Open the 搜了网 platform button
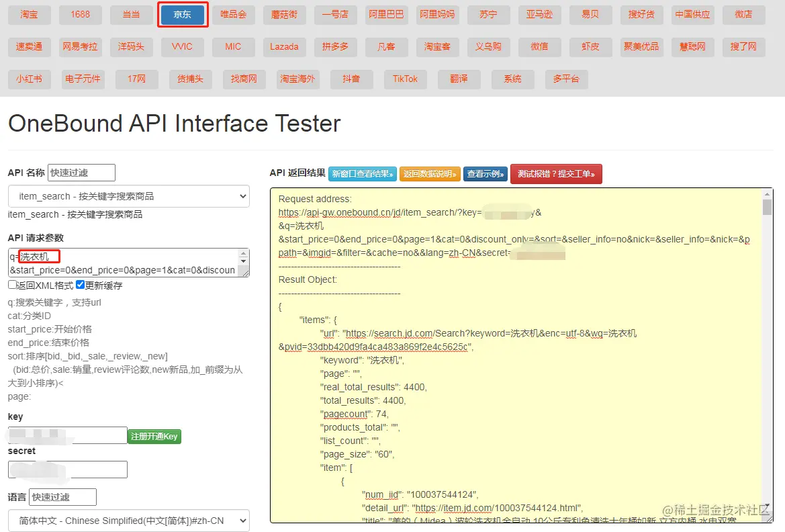This screenshot has width=785, height=532. pyautogui.click(x=744, y=46)
